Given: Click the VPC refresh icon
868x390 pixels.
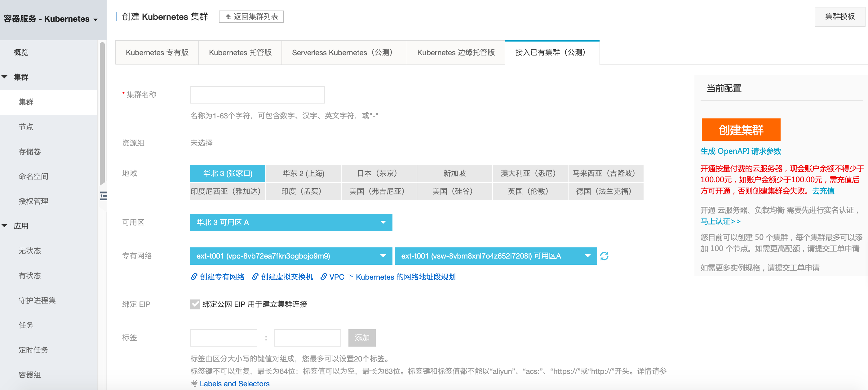Looking at the screenshot, I should (604, 256).
